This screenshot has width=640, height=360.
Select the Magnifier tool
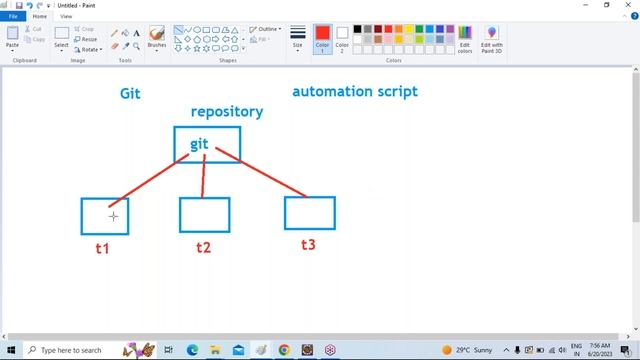click(136, 46)
